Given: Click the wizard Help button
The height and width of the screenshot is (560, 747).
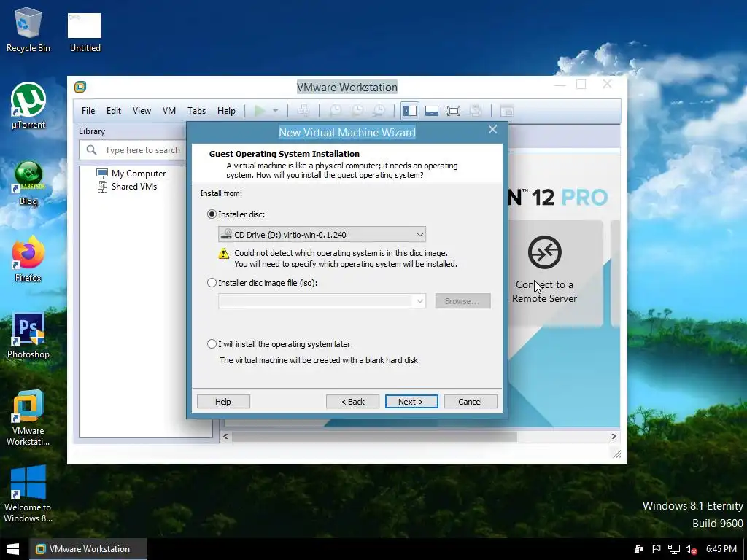Looking at the screenshot, I should pyautogui.click(x=223, y=402).
